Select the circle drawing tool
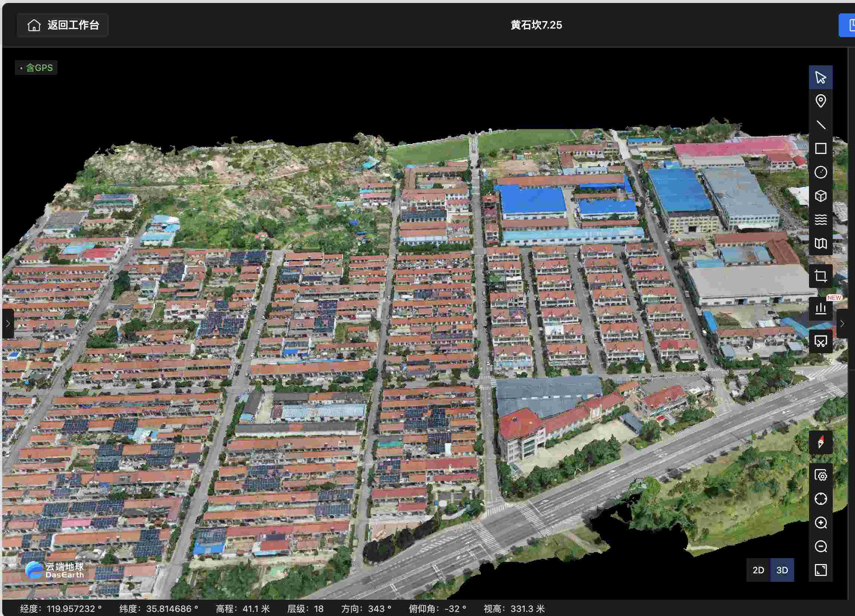Viewport: 855px width, 616px height. click(820, 172)
